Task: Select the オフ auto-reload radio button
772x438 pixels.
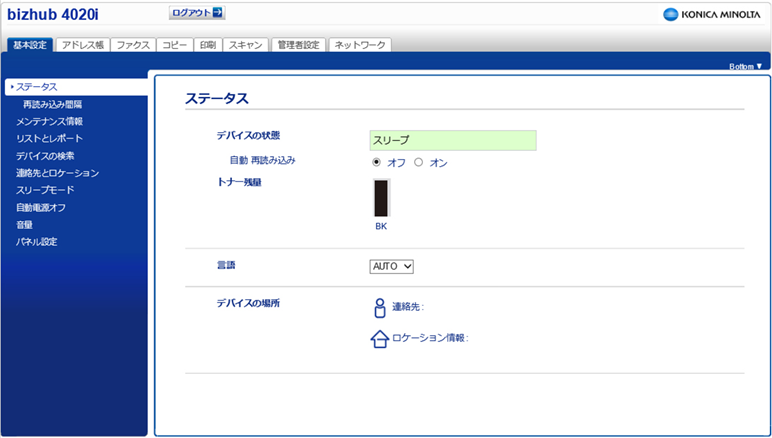Action: click(376, 161)
